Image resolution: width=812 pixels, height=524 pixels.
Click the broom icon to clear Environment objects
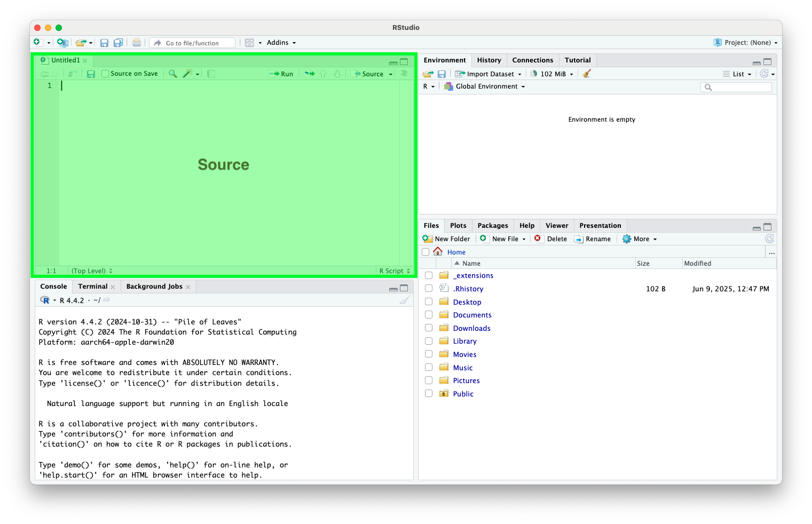tap(587, 74)
